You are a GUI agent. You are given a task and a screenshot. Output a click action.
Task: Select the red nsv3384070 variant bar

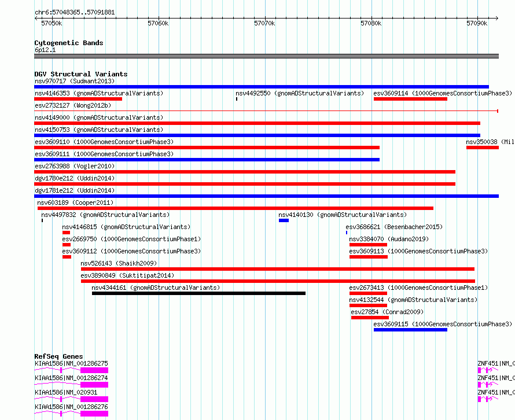[x=368, y=245]
